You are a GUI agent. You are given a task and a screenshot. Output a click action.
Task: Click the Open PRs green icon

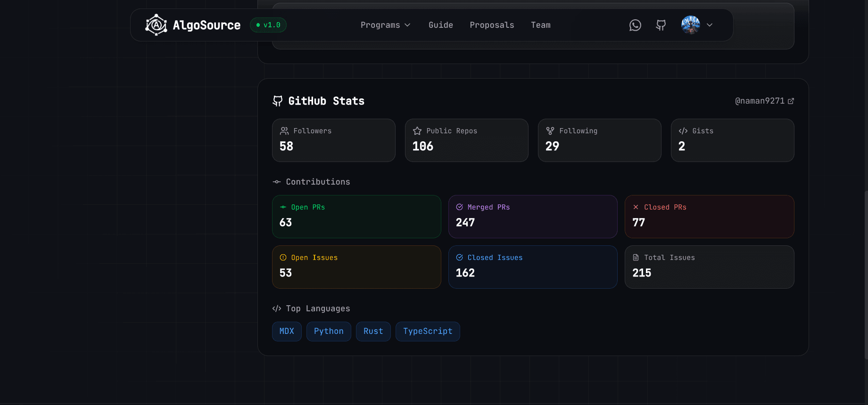[283, 207]
